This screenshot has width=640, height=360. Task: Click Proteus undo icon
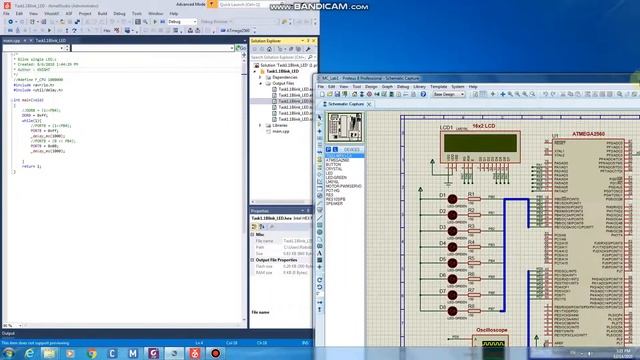point(545,94)
